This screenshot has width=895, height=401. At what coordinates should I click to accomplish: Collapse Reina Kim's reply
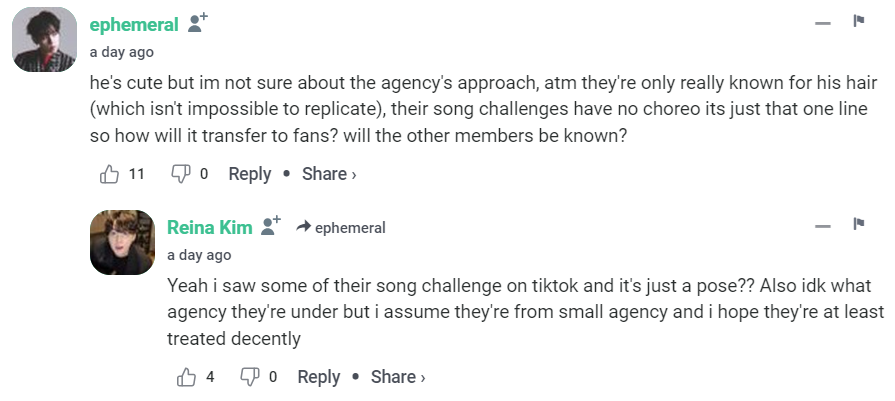click(x=823, y=225)
